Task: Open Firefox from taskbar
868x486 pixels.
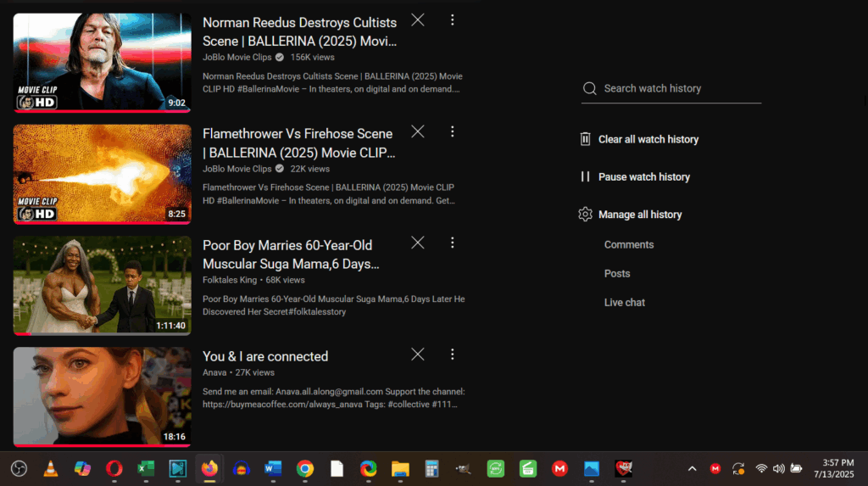Action: pyautogui.click(x=209, y=469)
